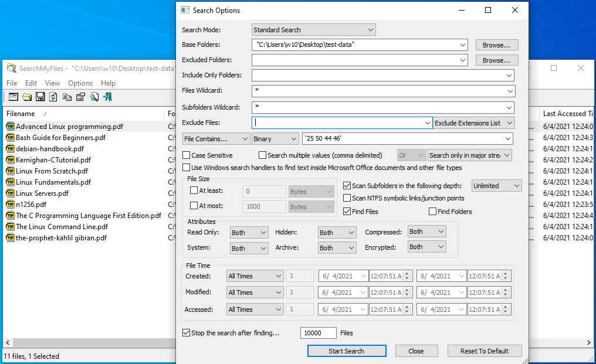
Task: Click the Search Options dialog title bar icon
Action: (185, 10)
